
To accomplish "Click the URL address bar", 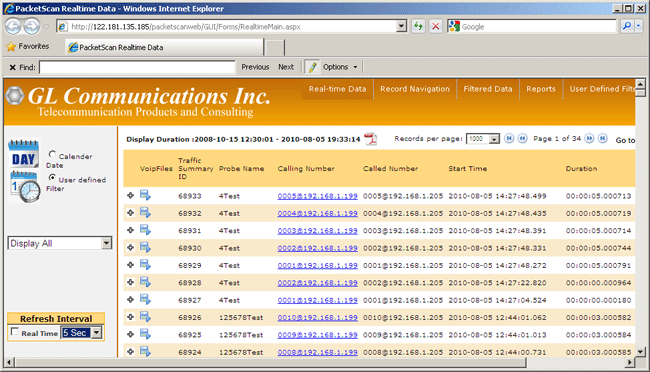I will pyautogui.click(x=227, y=27).
